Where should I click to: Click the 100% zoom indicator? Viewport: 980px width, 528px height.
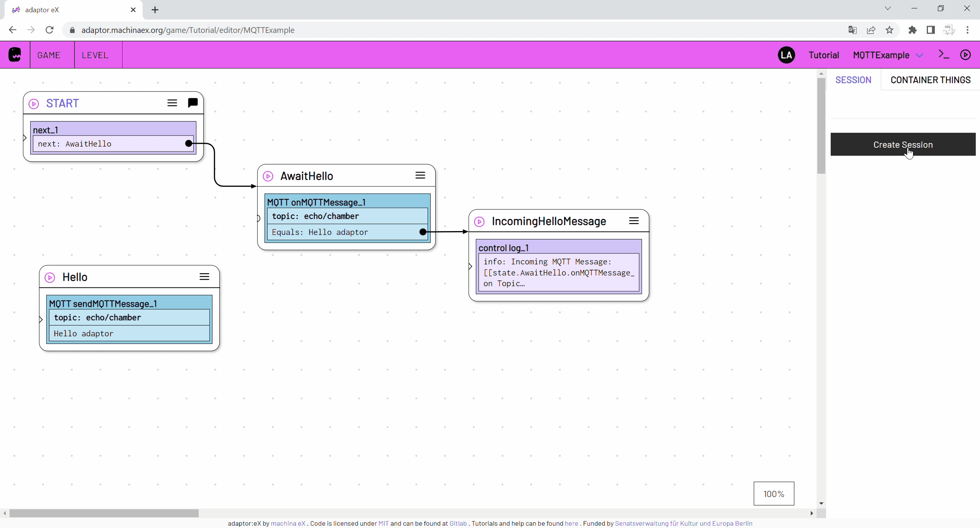pyautogui.click(x=774, y=494)
